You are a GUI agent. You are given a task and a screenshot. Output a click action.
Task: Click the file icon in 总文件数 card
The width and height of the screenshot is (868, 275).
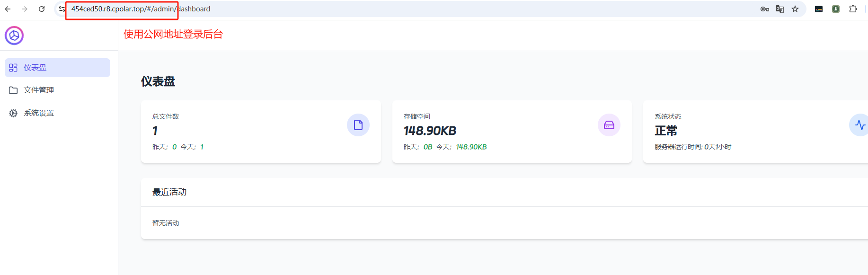pyautogui.click(x=358, y=125)
